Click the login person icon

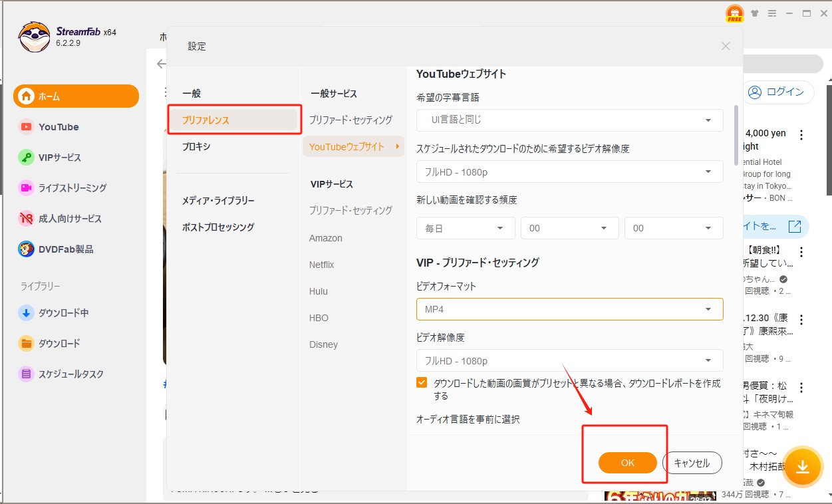(x=755, y=92)
